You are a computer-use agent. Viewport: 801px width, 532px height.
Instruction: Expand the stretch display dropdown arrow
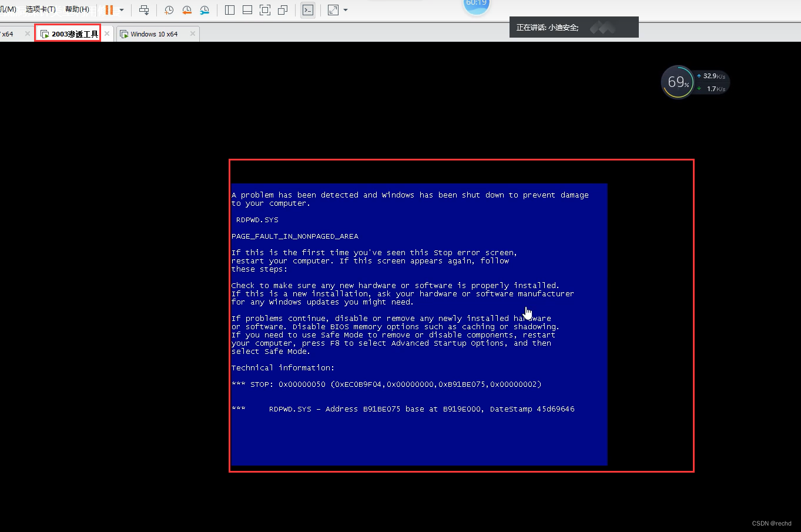346,10
